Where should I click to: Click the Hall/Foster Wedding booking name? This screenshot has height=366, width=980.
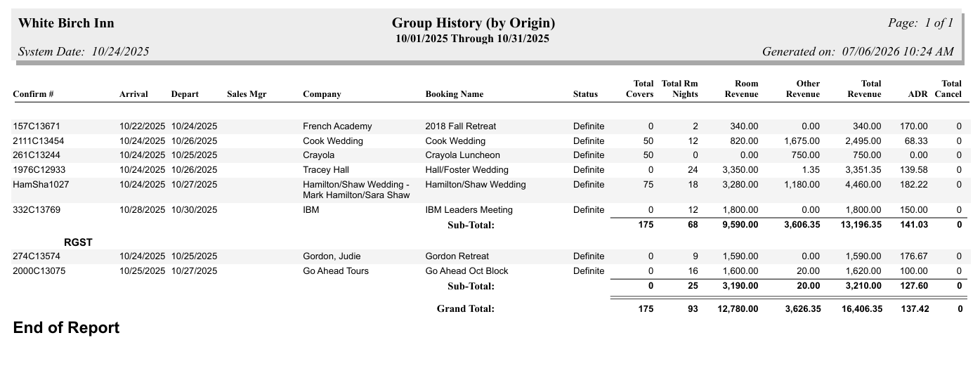click(467, 170)
